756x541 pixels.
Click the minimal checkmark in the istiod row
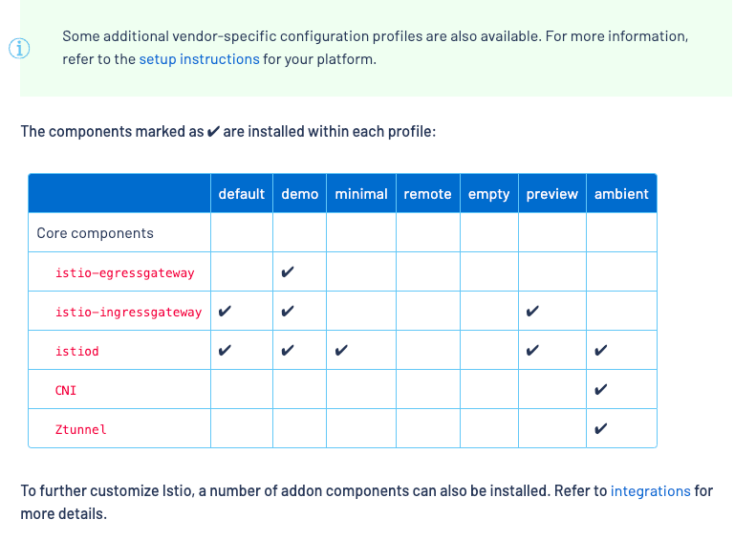pyautogui.click(x=341, y=350)
